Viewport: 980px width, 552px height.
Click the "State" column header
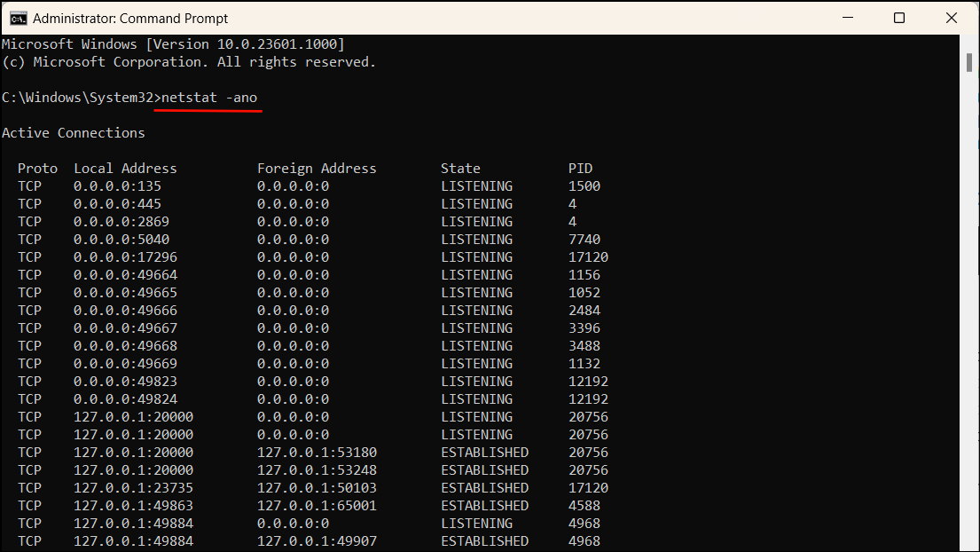460,169
